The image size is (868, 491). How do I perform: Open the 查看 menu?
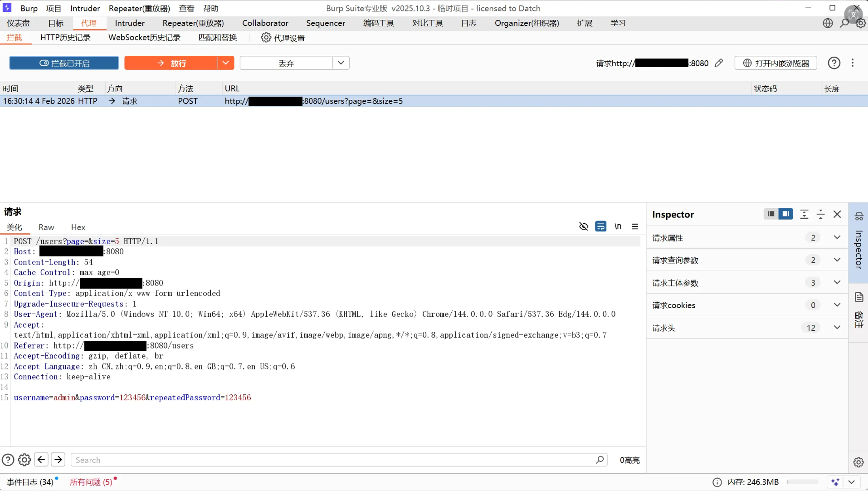tap(186, 8)
